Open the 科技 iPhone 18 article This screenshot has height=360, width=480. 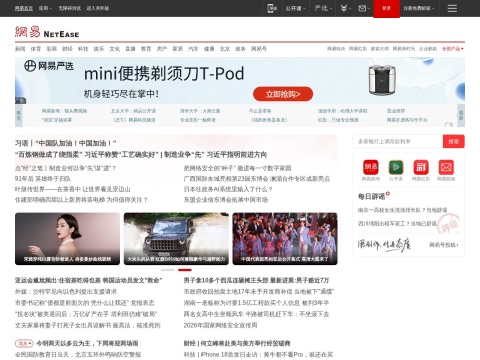coord(258,355)
